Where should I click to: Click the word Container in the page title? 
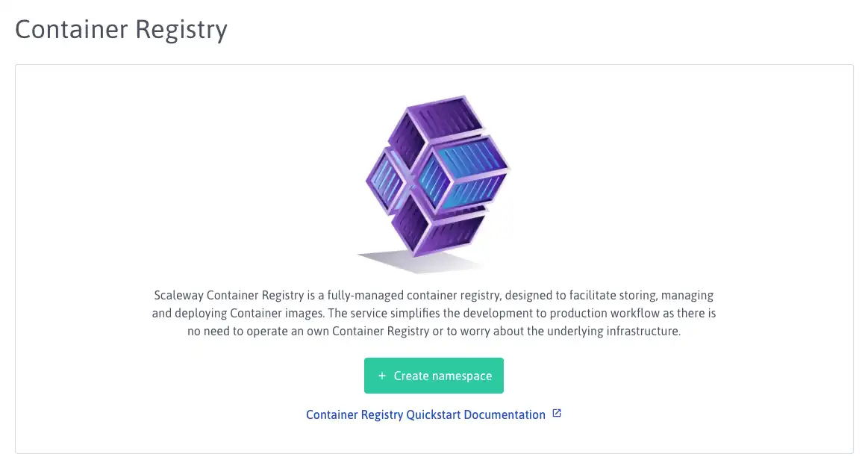(72, 29)
